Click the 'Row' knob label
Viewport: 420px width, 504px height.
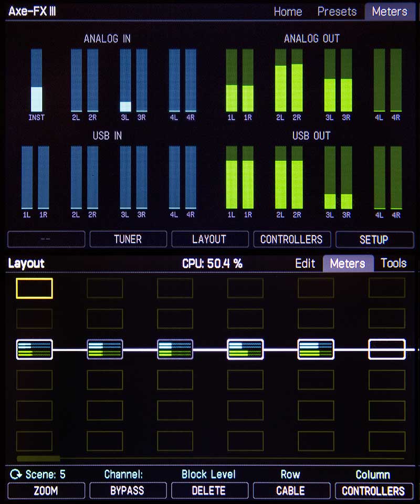point(290,474)
